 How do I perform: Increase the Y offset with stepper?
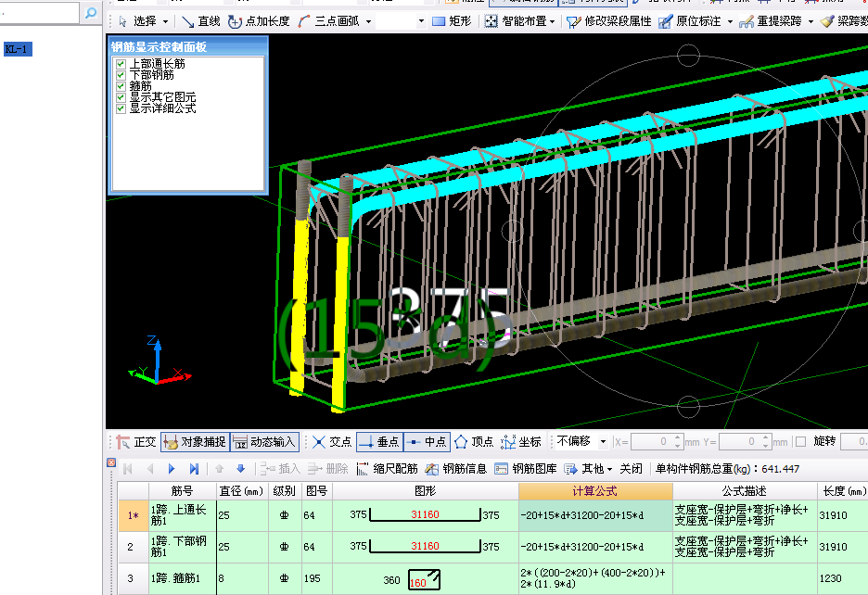click(766, 437)
